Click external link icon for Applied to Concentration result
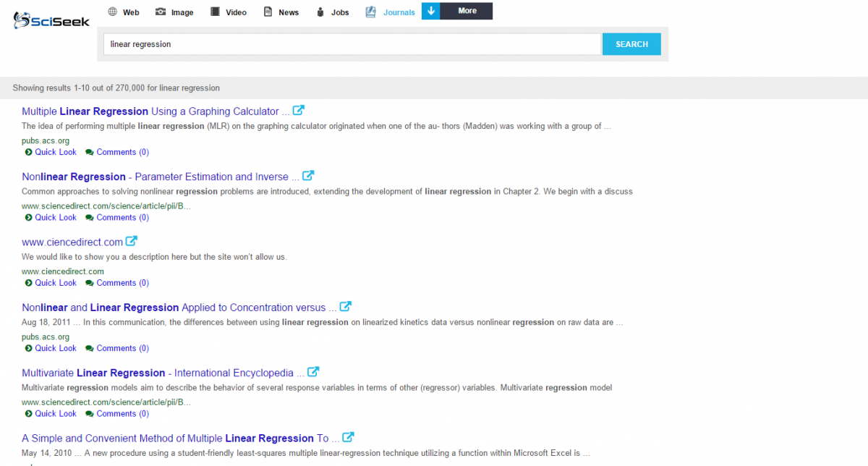This screenshot has width=868, height=466. (x=346, y=307)
